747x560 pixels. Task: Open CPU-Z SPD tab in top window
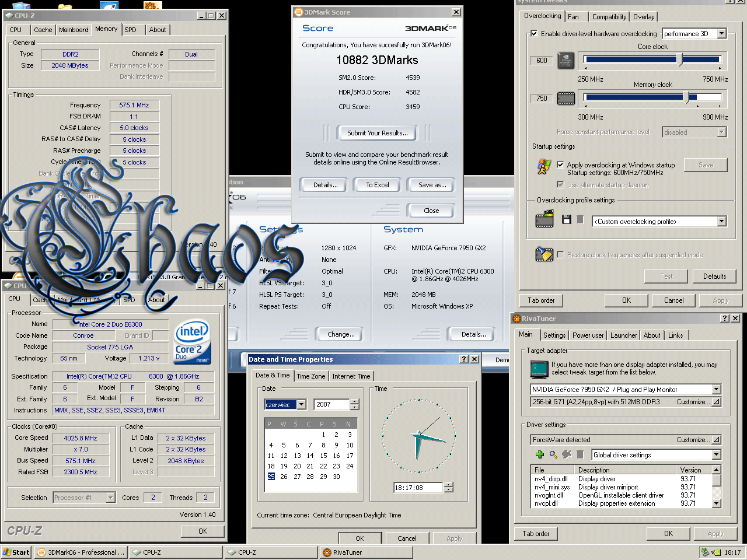[x=130, y=30]
